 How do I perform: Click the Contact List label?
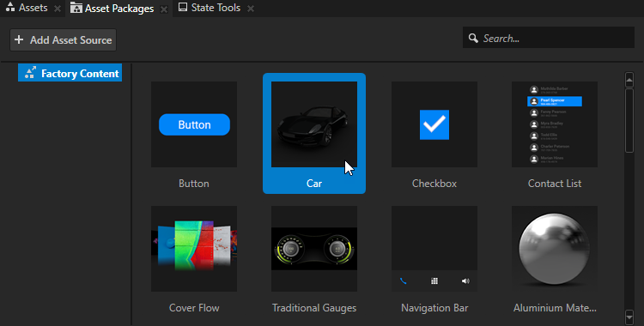point(555,184)
